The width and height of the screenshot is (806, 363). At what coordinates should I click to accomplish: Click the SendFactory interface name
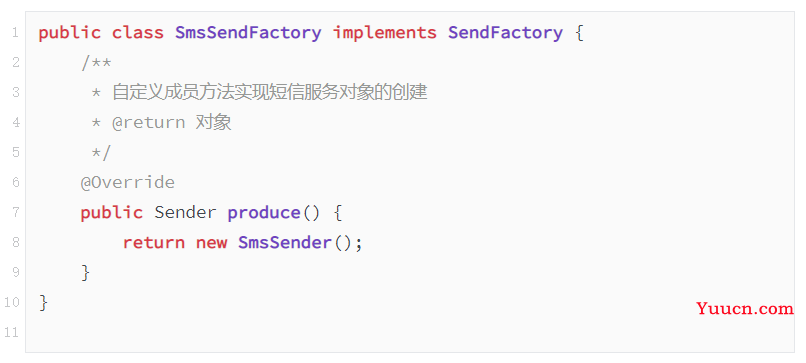[505, 33]
